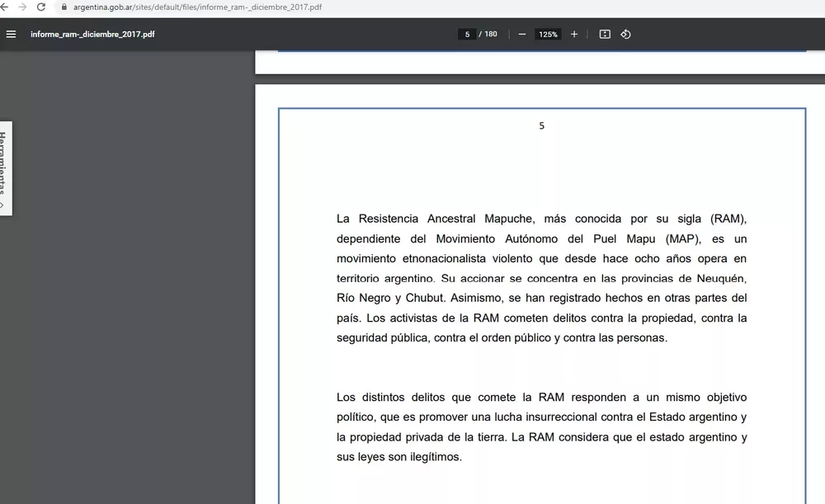Rotate the PDF counterclockwise

(x=625, y=35)
